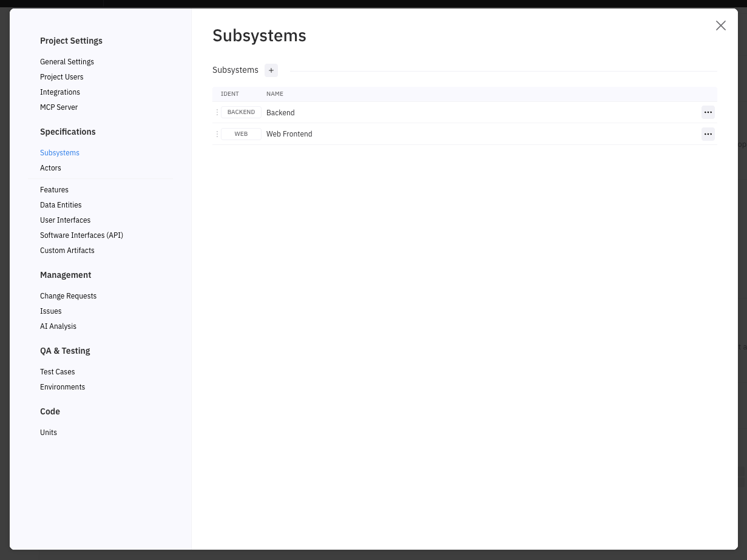
Task: Select the Web Frontend subsystem name
Action: (289, 134)
